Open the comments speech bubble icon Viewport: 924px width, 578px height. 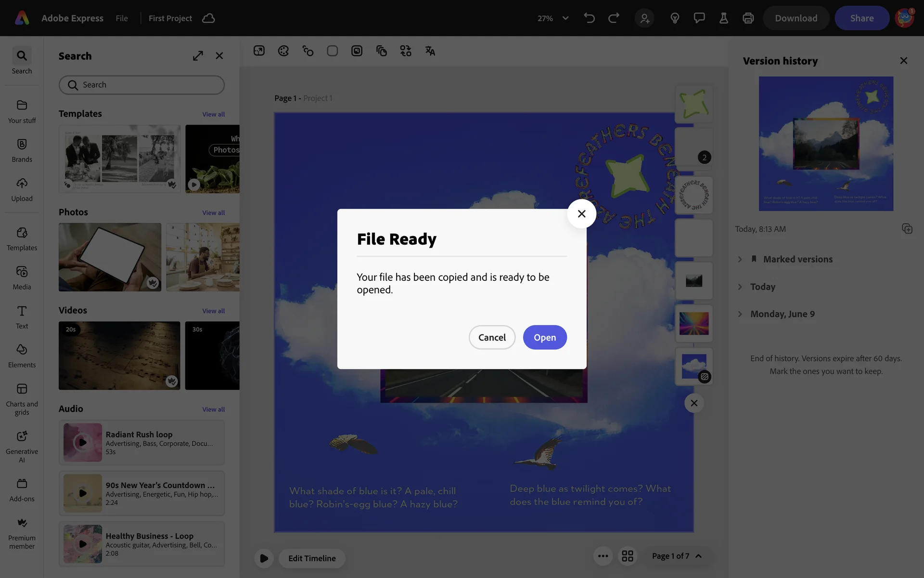pos(699,18)
